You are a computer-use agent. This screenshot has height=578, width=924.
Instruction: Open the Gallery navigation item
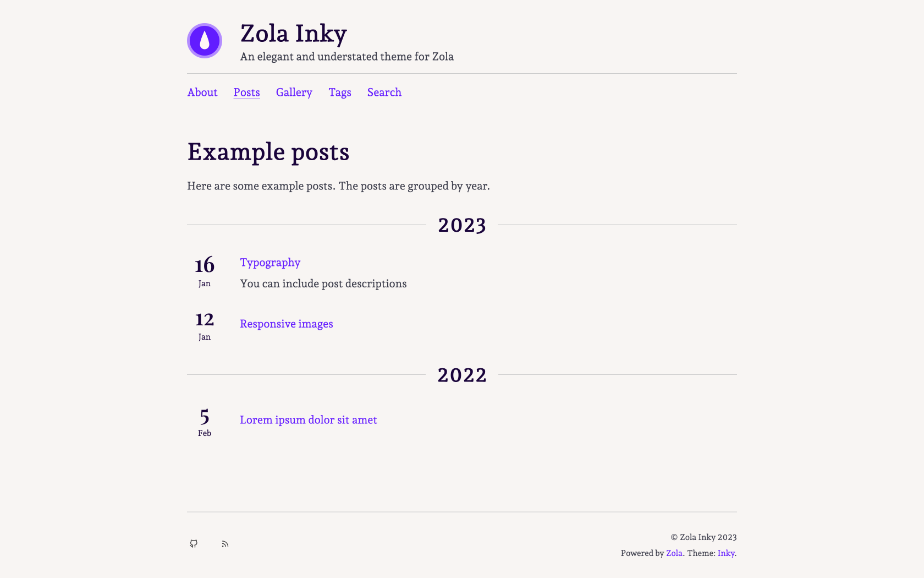click(x=294, y=92)
